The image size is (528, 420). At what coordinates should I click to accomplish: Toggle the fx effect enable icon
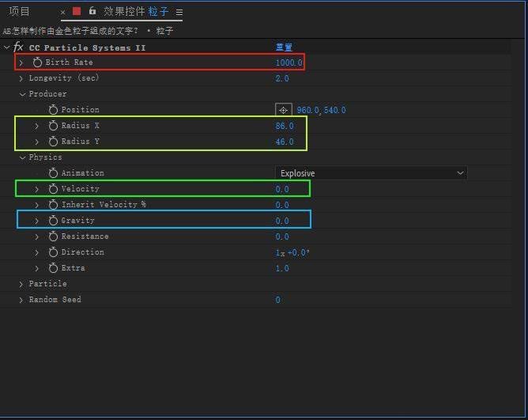point(19,47)
